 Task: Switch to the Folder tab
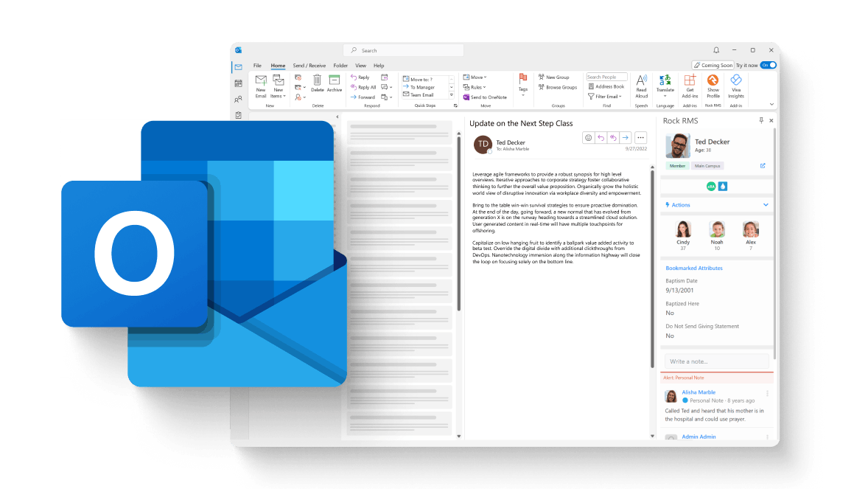point(340,66)
